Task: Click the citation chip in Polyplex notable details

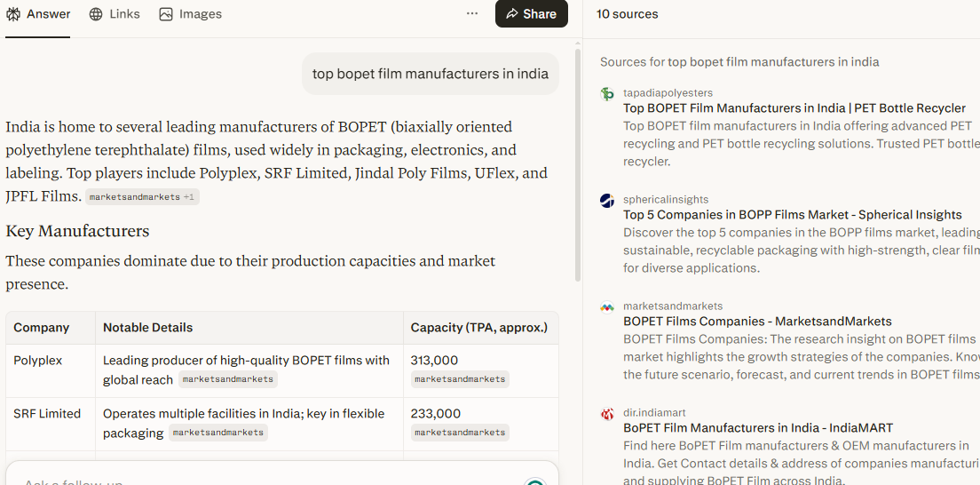Action: point(228,379)
